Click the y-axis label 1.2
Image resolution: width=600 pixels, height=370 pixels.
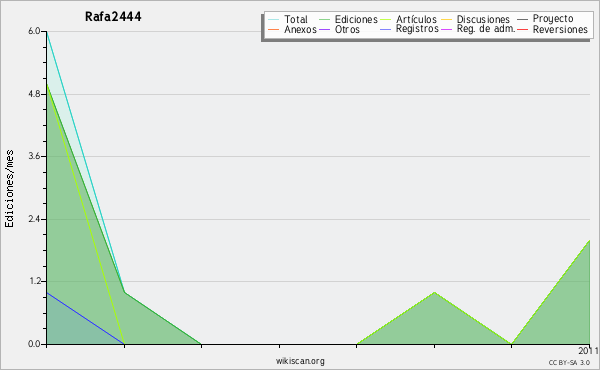tap(34, 282)
